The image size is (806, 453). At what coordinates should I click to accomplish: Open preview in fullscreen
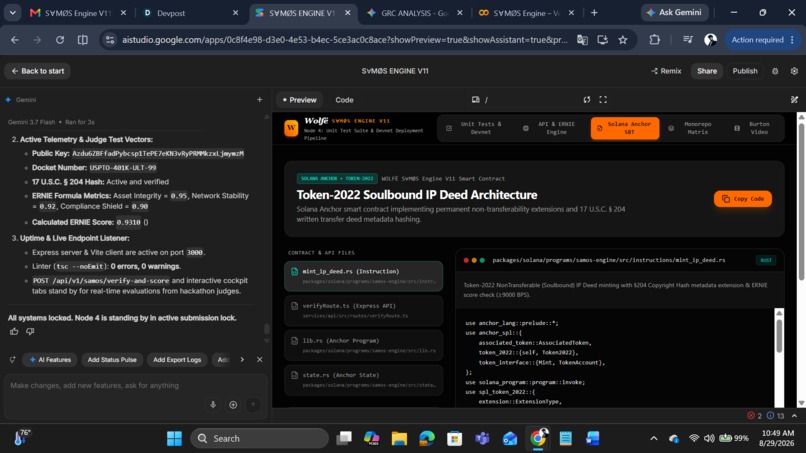[603, 100]
